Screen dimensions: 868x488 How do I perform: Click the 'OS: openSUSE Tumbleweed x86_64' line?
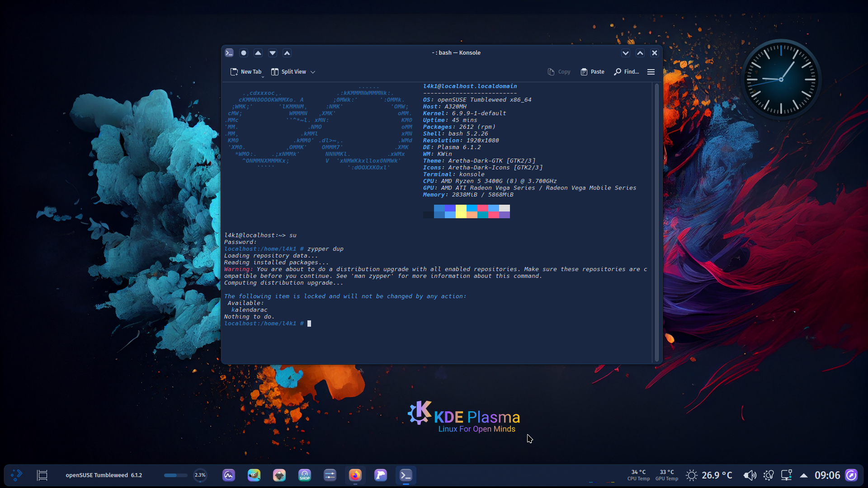click(477, 100)
